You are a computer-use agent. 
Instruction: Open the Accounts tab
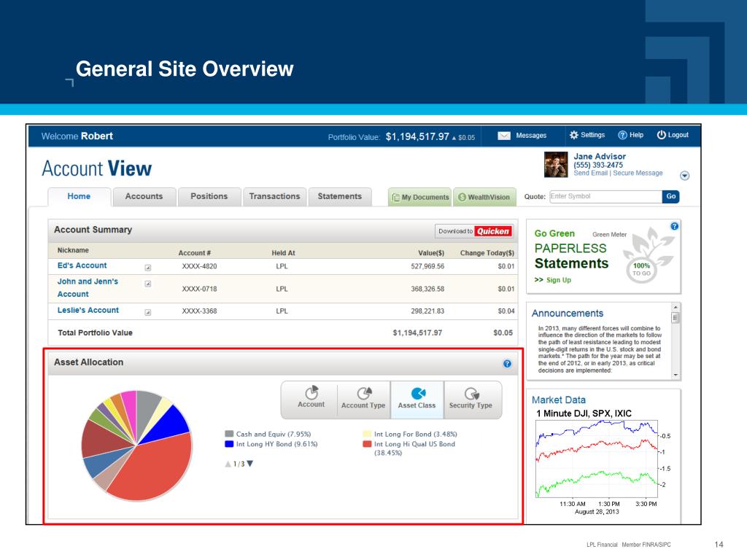click(144, 197)
